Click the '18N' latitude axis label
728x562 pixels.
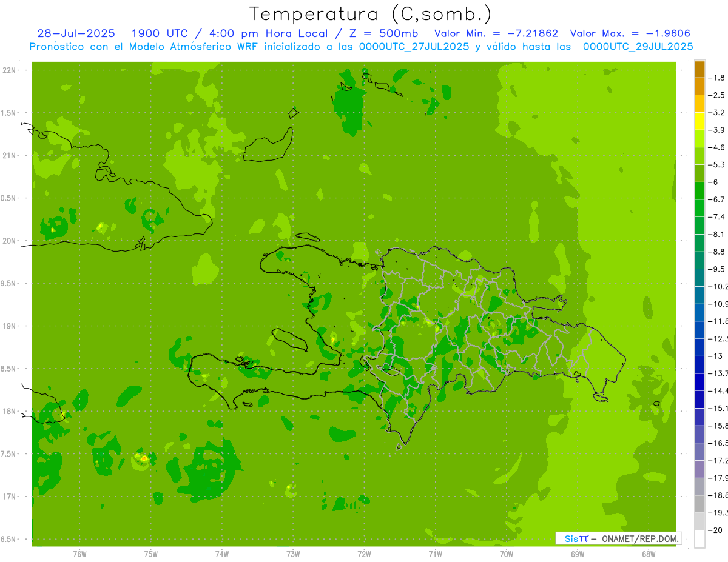9,411
